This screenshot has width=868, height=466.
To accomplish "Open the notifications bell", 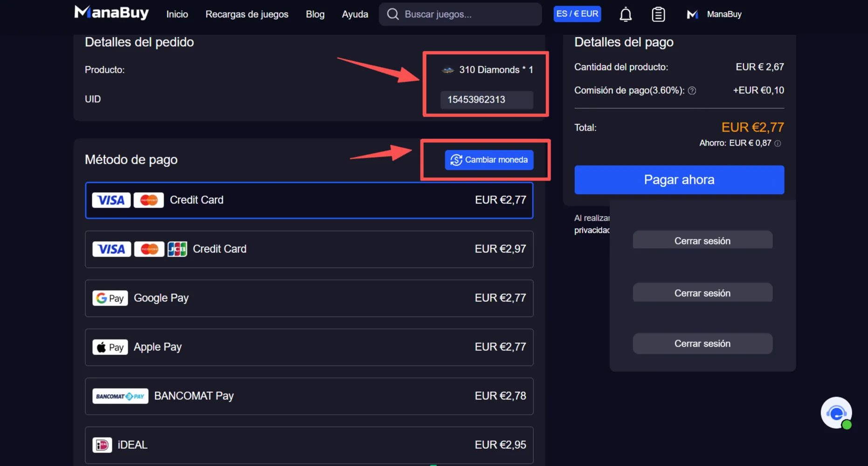I will pyautogui.click(x=626, y=14).
